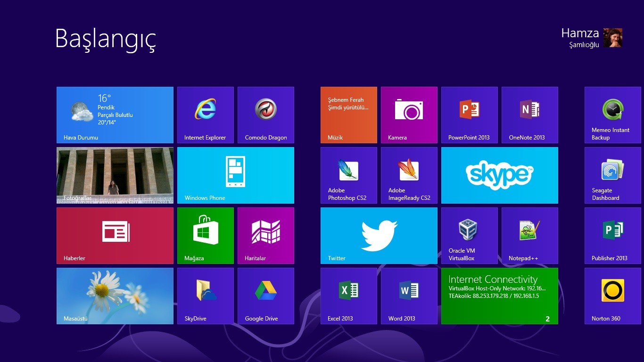Launch Oracle VM VirtualBox tile

point(470,236)
